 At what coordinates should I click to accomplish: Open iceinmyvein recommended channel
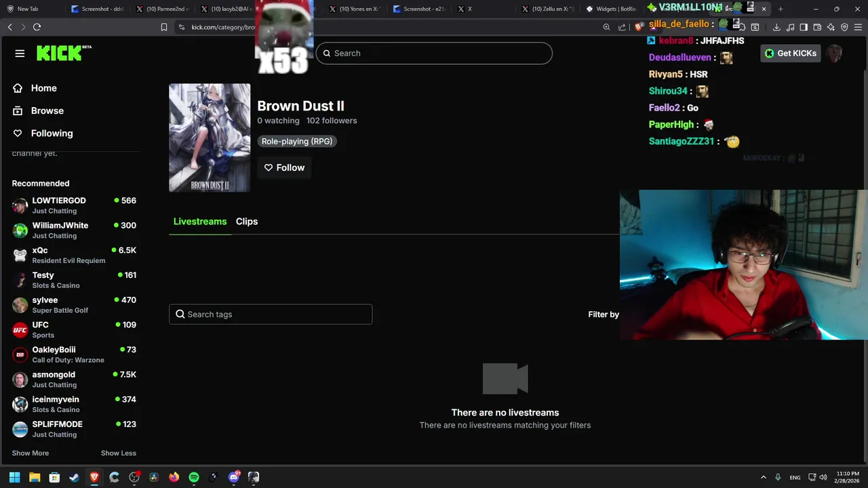pos(74,404)
